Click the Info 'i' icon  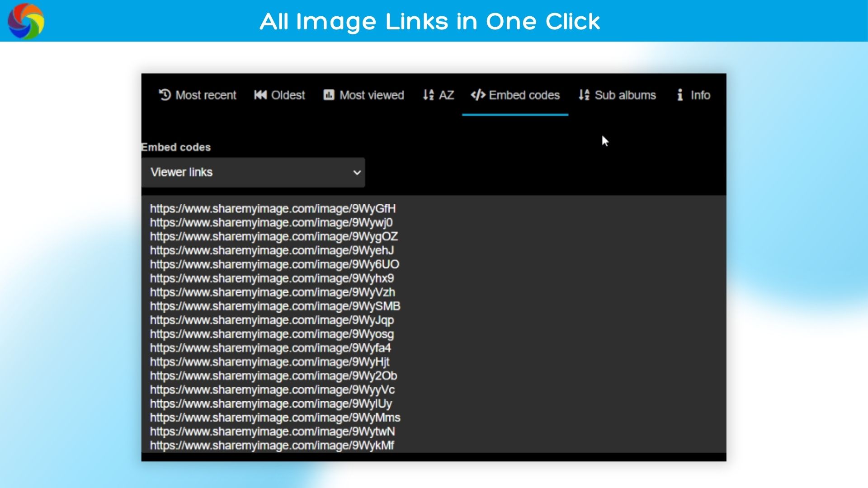coord(680,95)
